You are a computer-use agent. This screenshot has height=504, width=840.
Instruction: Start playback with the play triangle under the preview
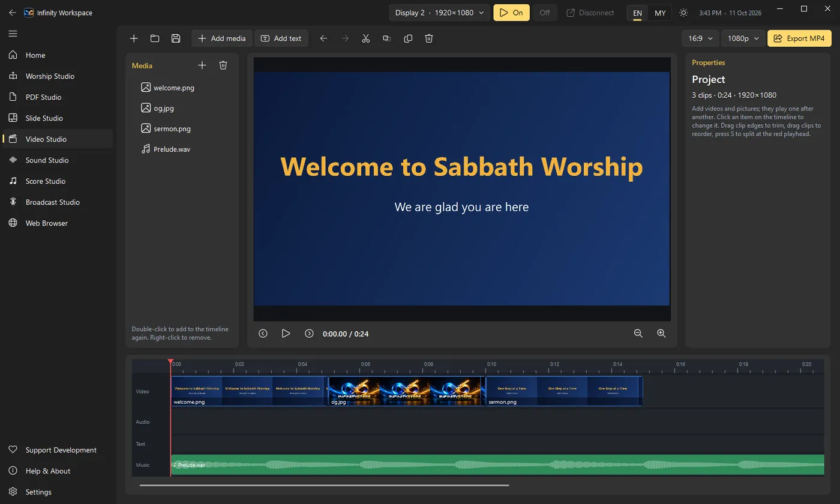point(286,334)
